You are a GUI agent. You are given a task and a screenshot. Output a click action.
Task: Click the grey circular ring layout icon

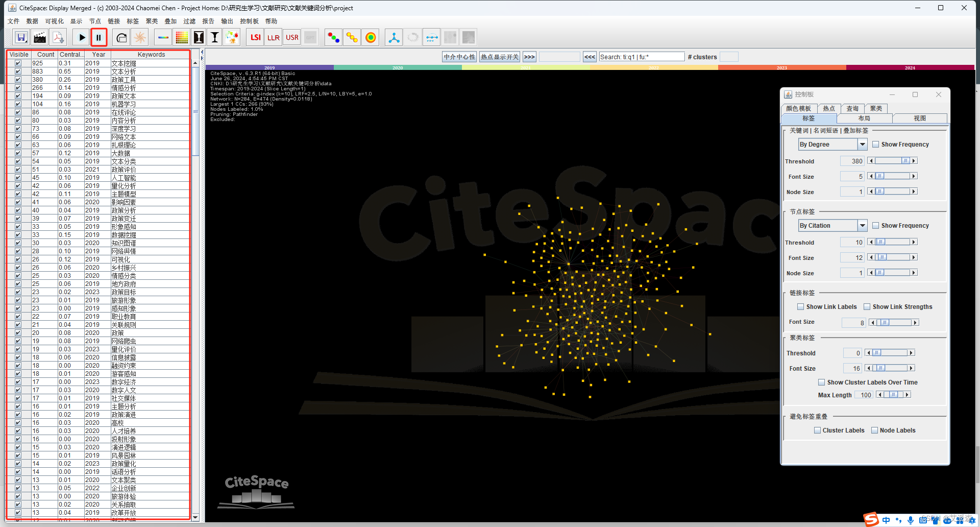tap(413, 37)
